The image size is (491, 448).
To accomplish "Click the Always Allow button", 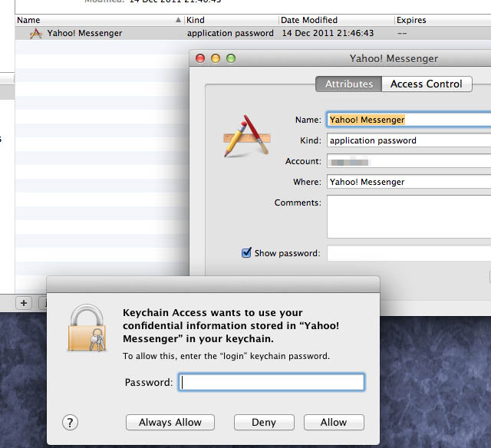I will click(x=170, y=423).
